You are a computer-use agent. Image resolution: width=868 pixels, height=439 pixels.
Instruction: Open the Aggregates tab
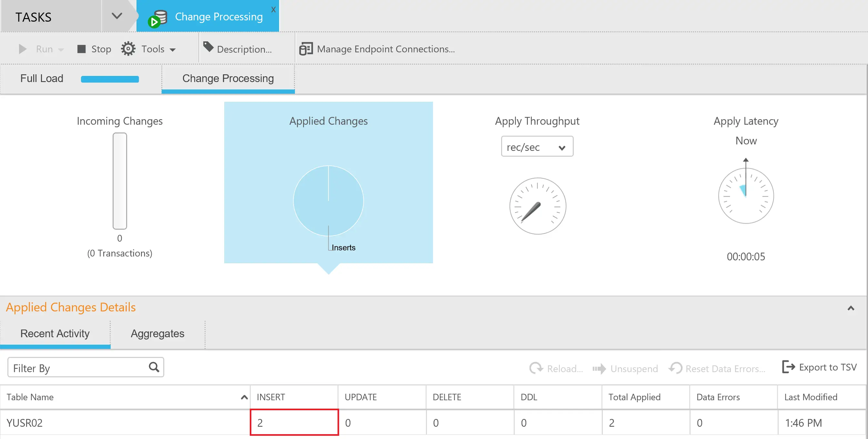157,333
